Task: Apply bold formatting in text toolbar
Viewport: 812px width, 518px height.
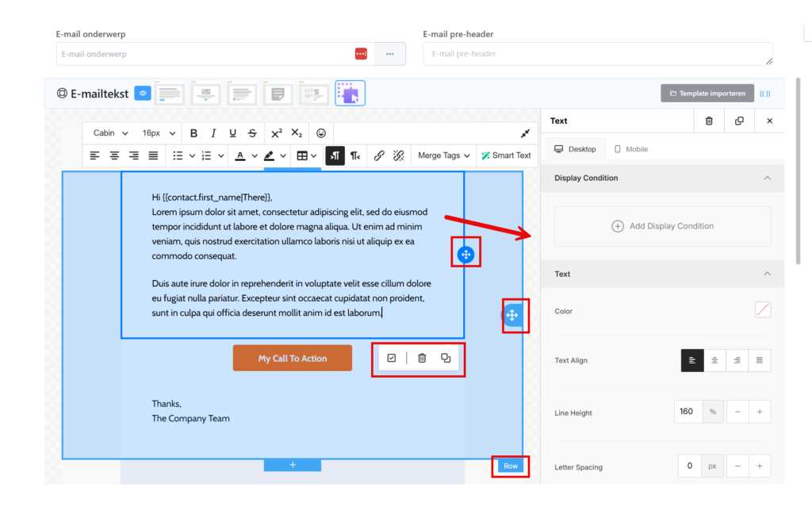Action: 193,133
